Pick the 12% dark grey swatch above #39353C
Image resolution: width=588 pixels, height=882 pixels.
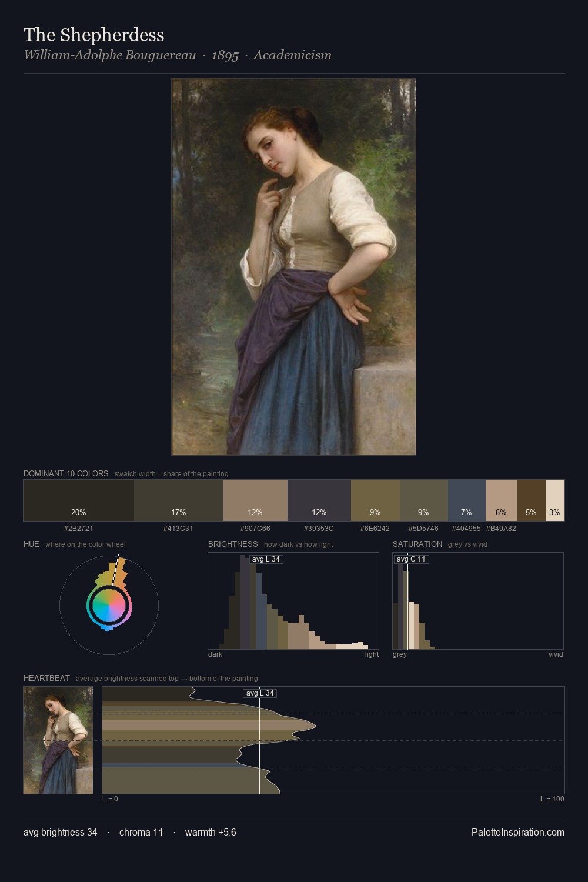[319, 500]
